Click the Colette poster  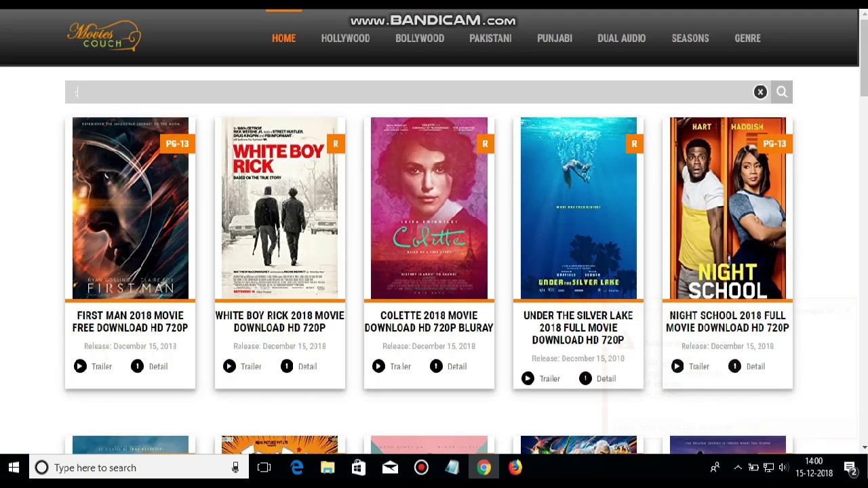coord(429,208)
